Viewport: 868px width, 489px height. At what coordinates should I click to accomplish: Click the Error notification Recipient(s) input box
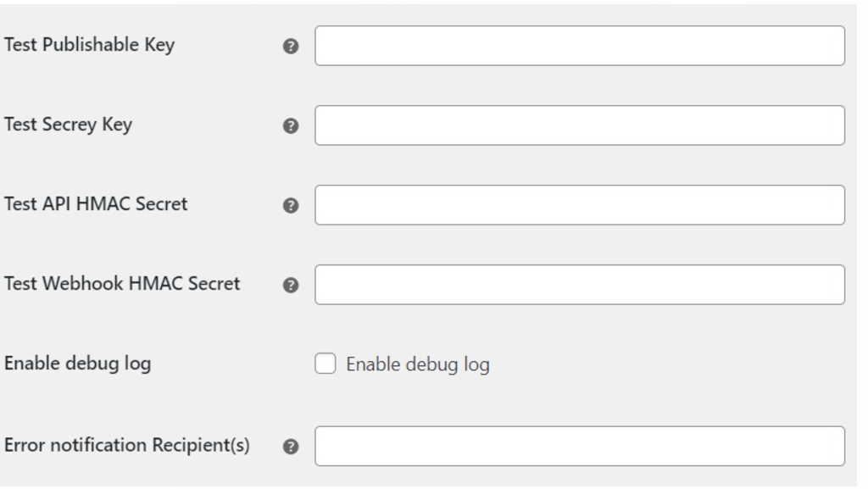[x=579, y=446]
